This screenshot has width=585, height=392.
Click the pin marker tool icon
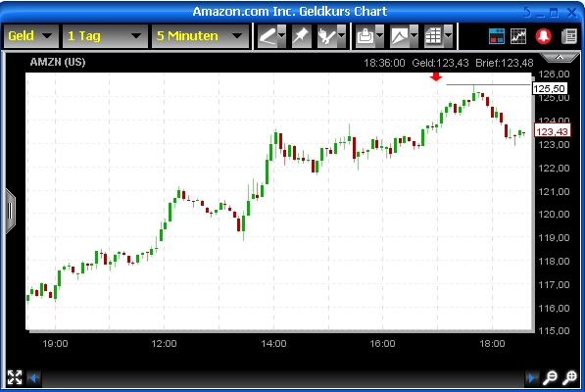[x=301, y=36]
